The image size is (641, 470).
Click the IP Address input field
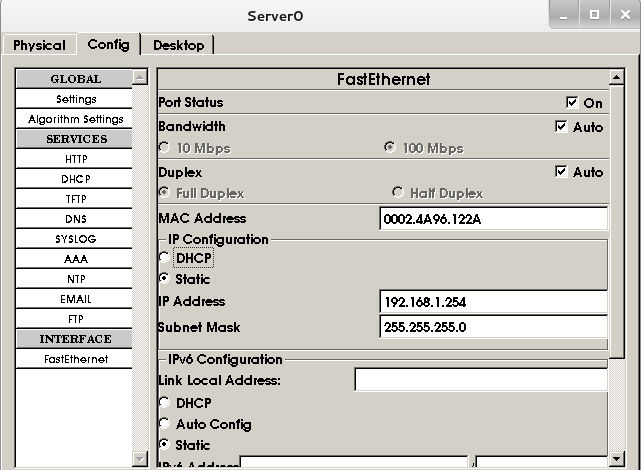click(x=494, y=302)
